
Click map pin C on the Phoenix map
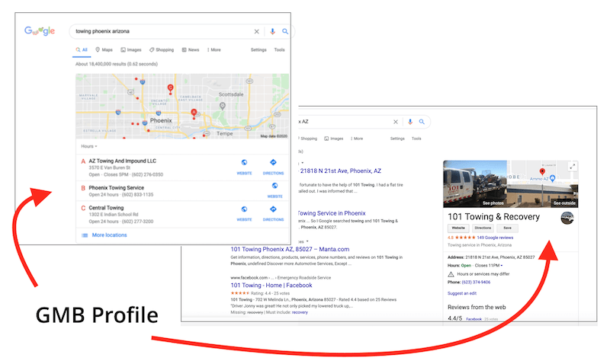pyautogui.click(x=170, y=88)
